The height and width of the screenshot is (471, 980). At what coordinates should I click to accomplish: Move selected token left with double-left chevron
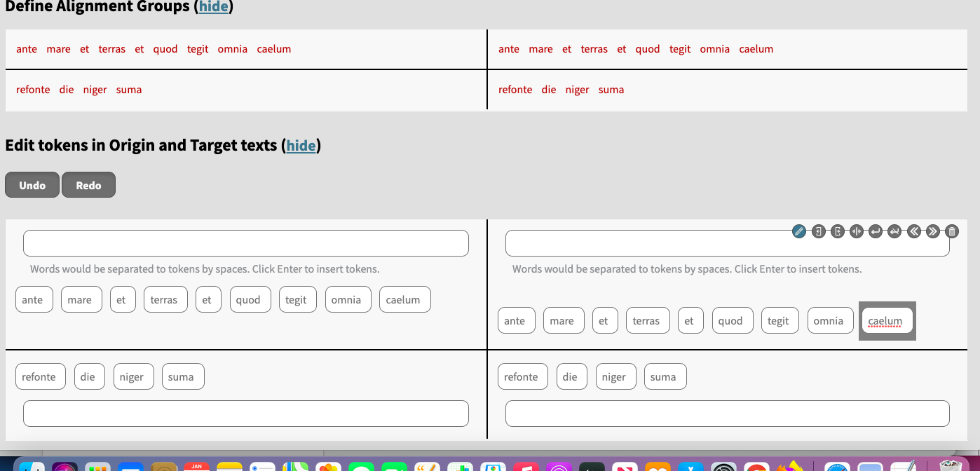(x=913, y=231)
